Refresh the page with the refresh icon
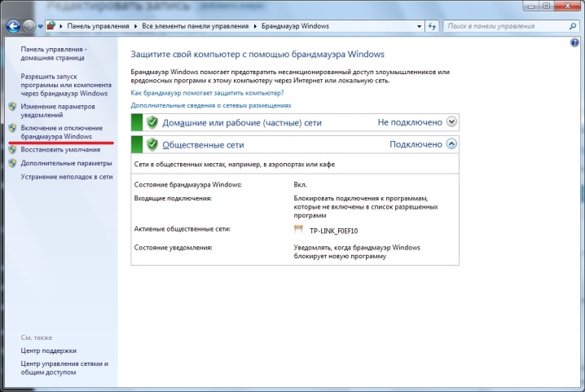 (432, 26)
